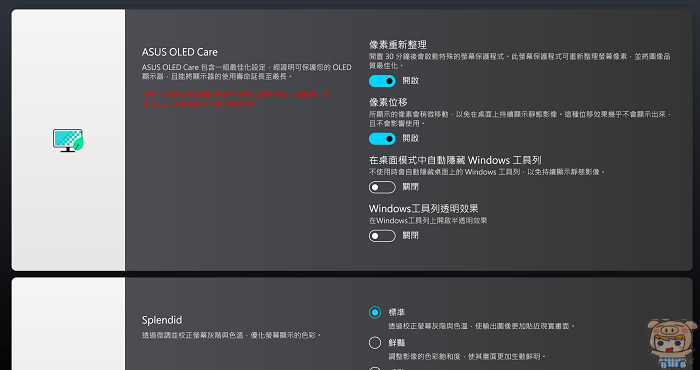Turn off the 像素位移 toggle

[x=382, y=138]
